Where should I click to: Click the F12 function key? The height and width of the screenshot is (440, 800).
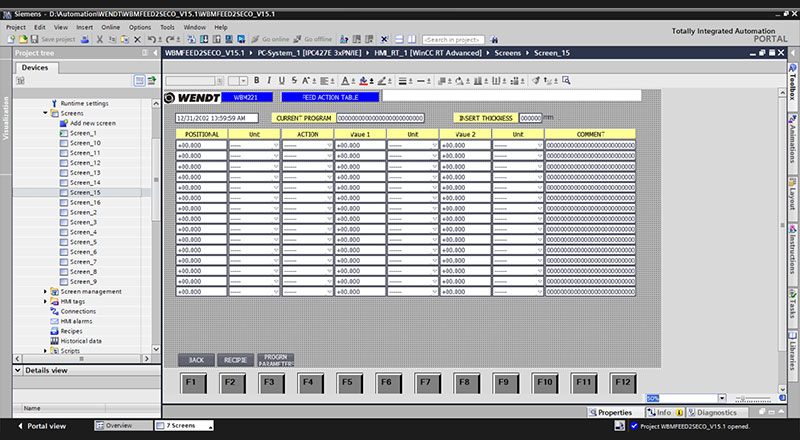[623, 383]
